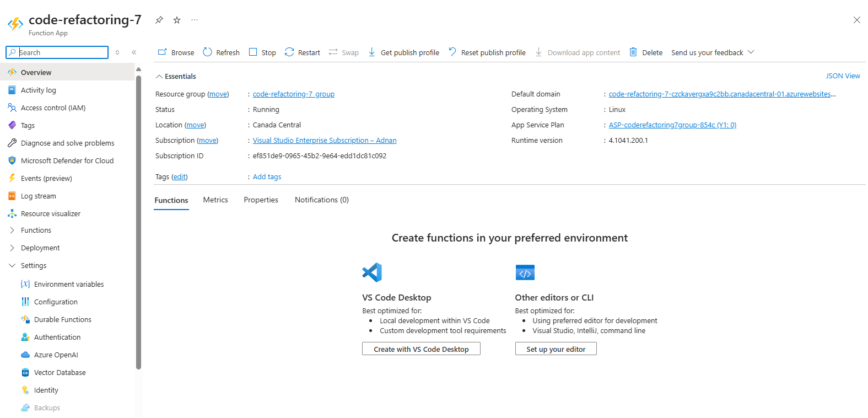The width and height of the screenshot is (868, 418).
Task: Click the Log stream icon
Action: tap(12, 196)
